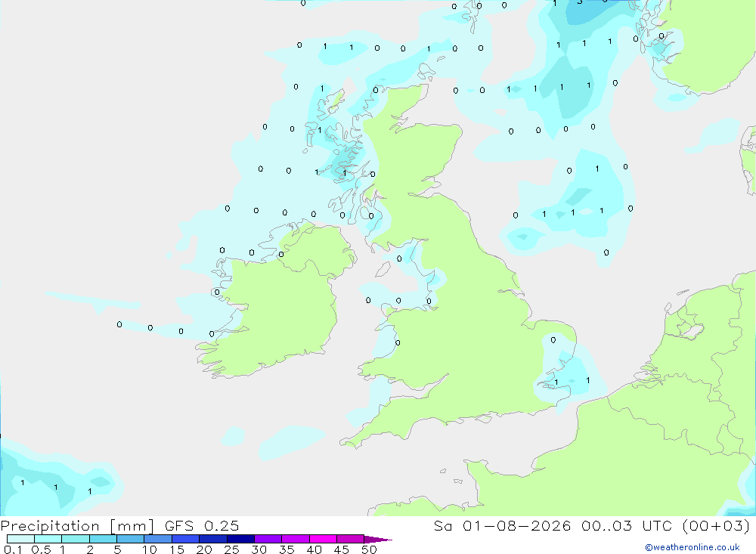Screen dimensions: 756x554
Task: Click the '20' legend scale label
Action: (204, 549)
